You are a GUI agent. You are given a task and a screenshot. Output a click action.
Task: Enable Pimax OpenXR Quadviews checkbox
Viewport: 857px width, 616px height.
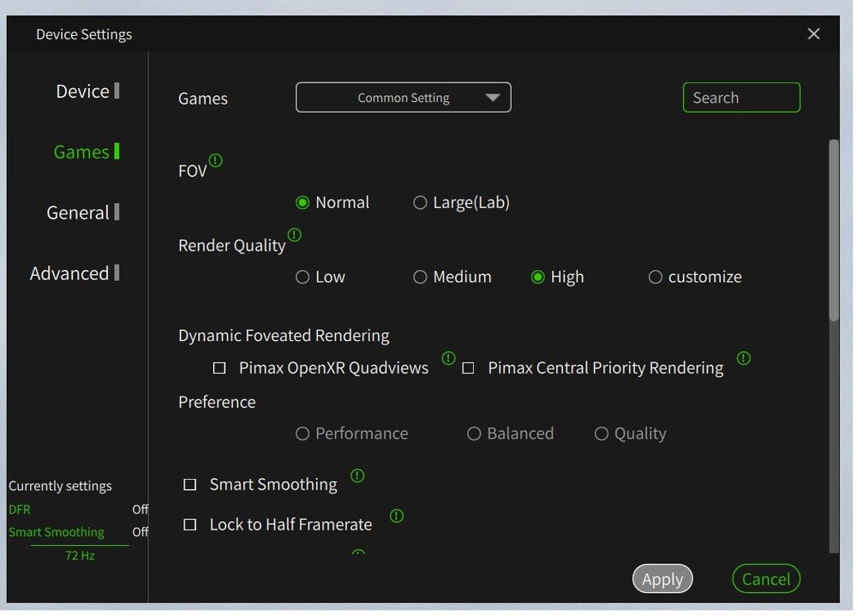coord(219,368)
